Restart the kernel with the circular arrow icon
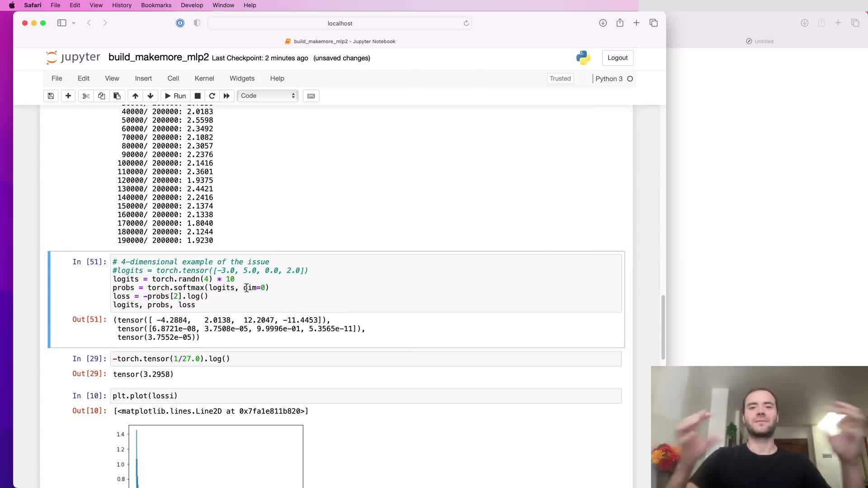Screen dimensions: 868x488 point(212,96)
